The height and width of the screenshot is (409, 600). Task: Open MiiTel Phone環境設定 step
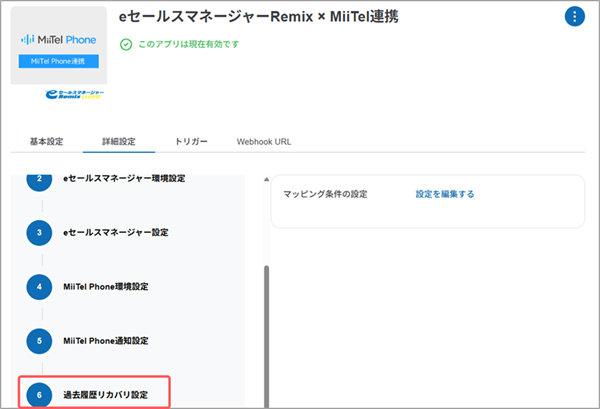[106, 287]
